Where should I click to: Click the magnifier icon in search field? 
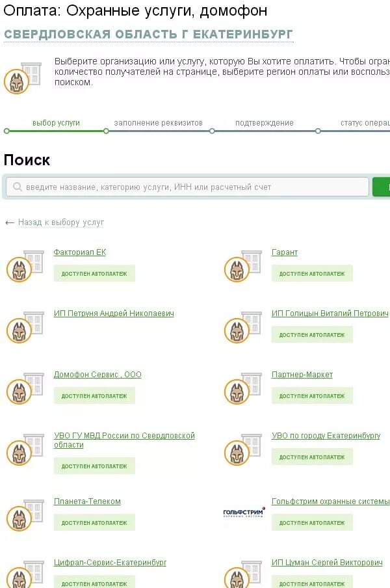(18, 187)
